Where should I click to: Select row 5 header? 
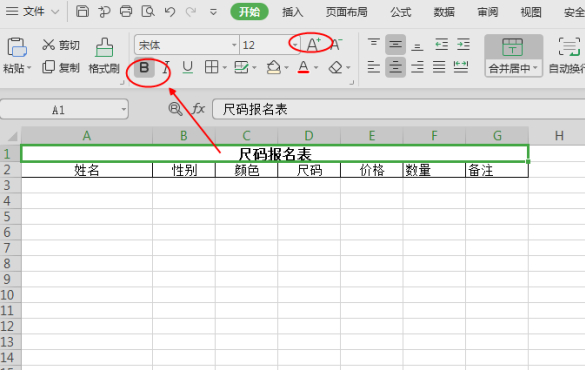coord(10,217)
